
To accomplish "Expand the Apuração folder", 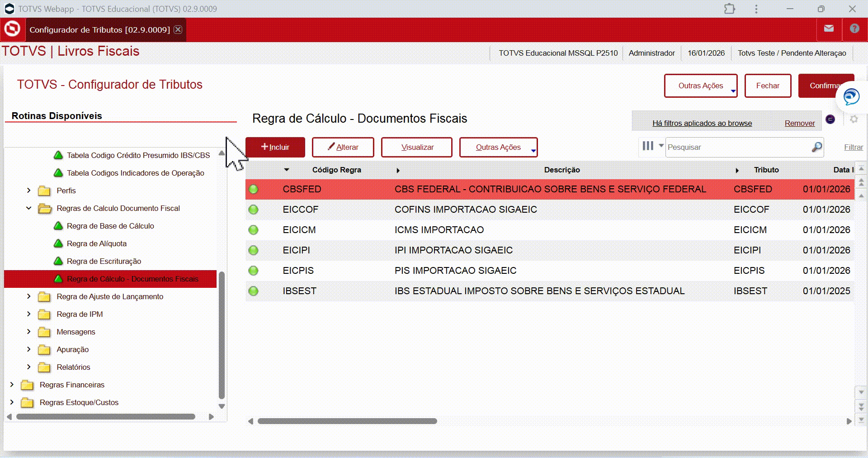I will point(29,349).
